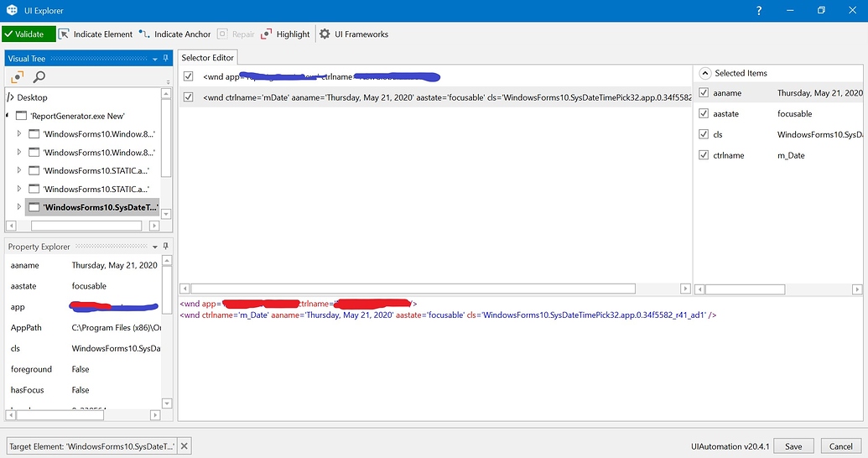Open the help question mark icon
Screen dimensions: 868x458
pos(759,11)
